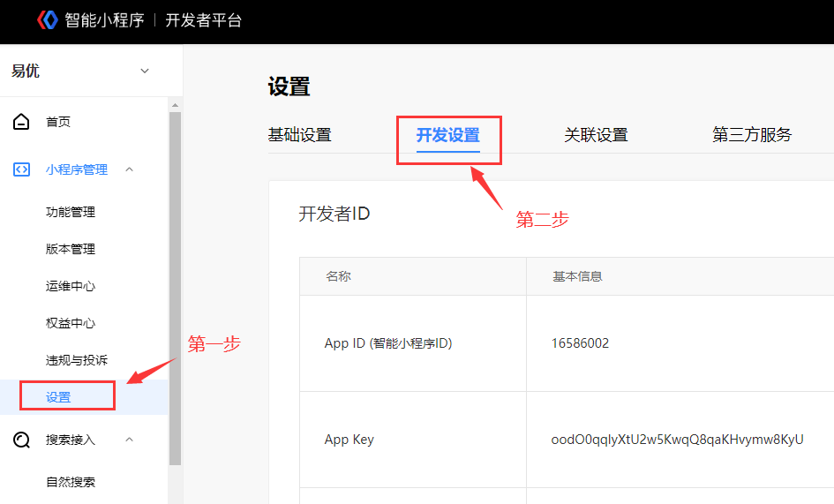
Task: Open 自然搜索 under 搜索接入
Action: [71, 482]
